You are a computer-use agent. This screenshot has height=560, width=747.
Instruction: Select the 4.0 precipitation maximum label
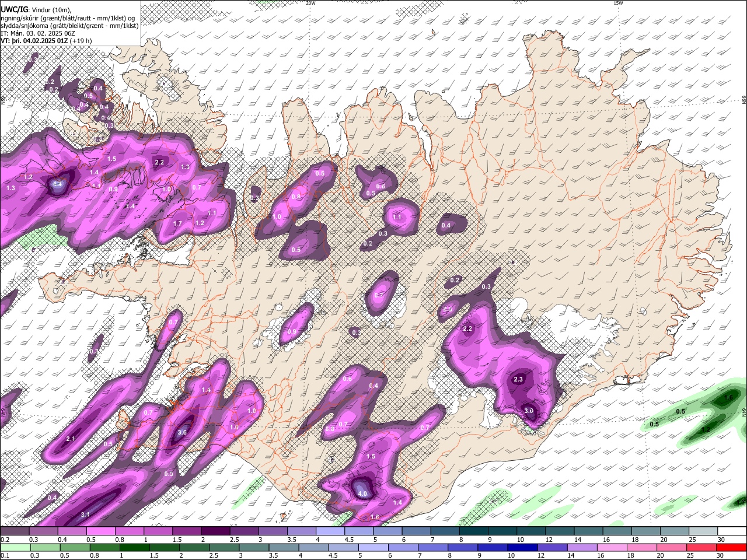[362, 494]
